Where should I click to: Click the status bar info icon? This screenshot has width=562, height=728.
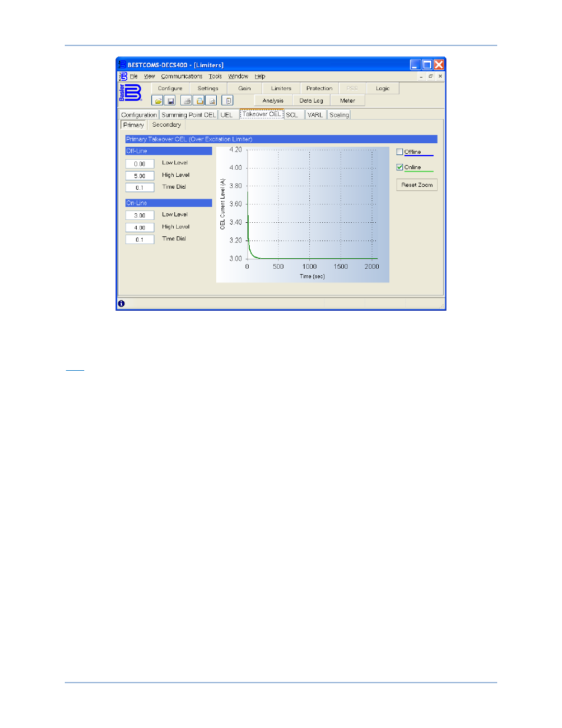tap(121, 304)
